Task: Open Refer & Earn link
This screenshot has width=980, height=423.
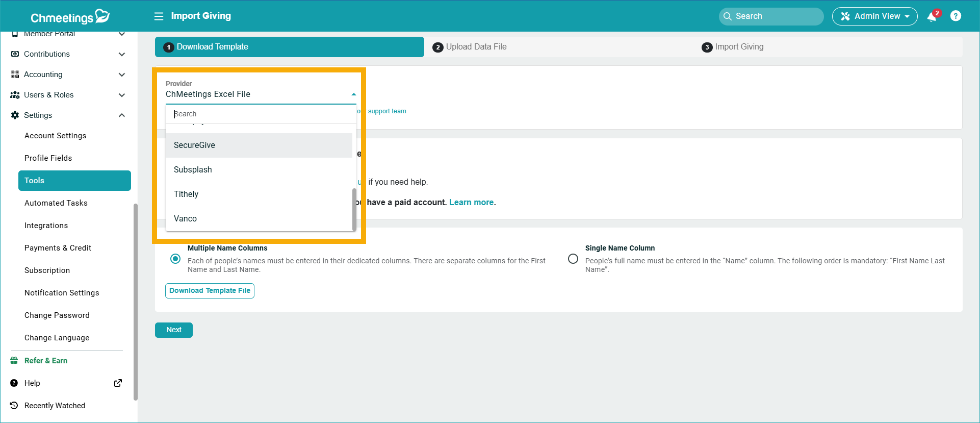Action: (x=46, y=361)
